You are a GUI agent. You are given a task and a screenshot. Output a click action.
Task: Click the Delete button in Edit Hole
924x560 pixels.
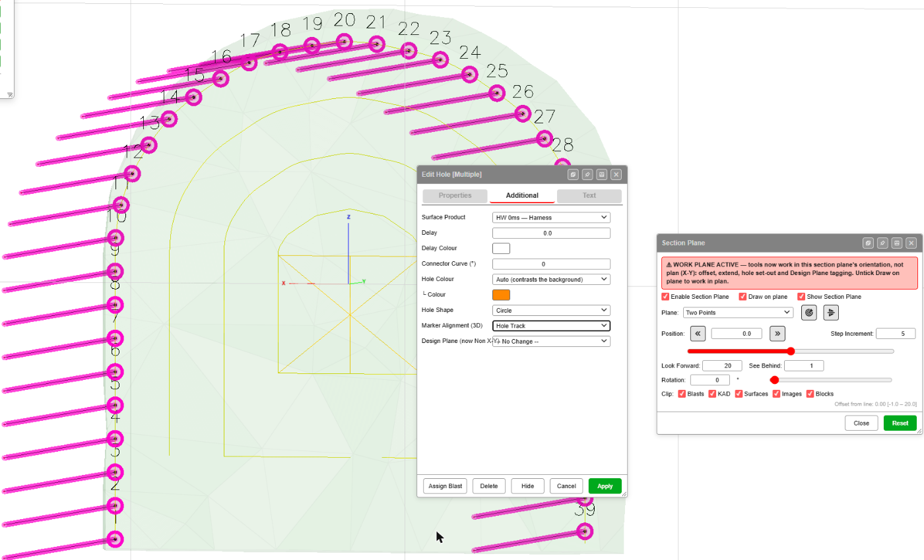tap(489, 486)
